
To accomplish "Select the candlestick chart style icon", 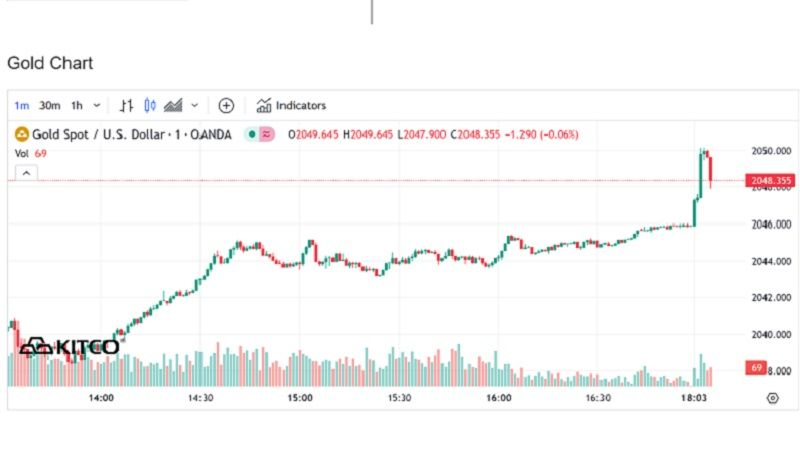I will click(150, 105).
